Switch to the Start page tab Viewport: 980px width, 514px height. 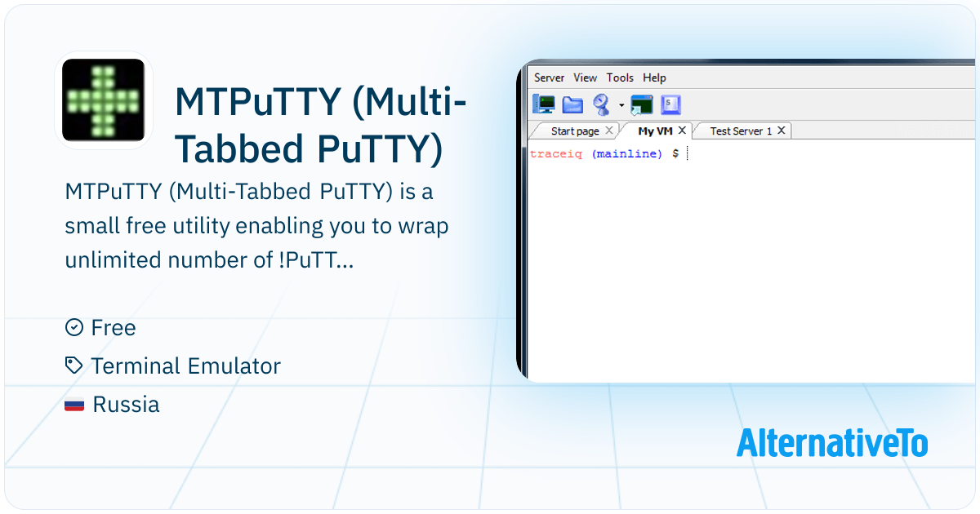[575, 131]
